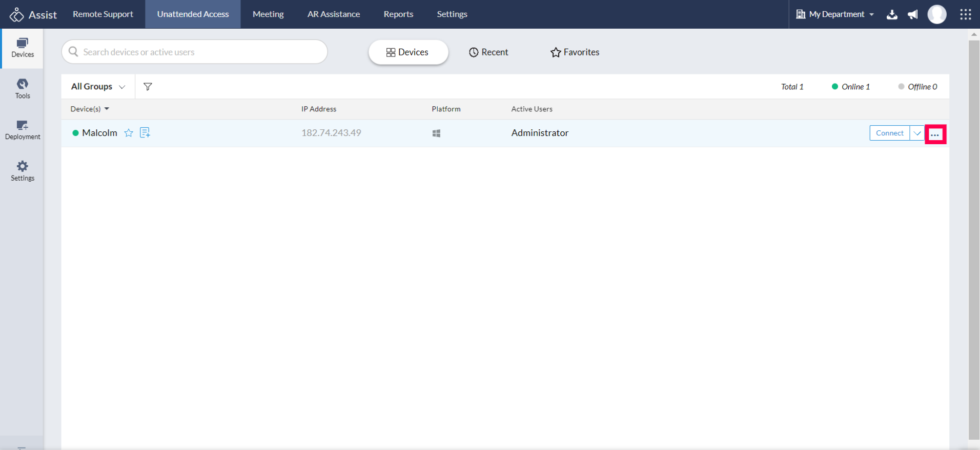Expand Connect options arrow
Screen dimensions: 980x450
pyautogui.click(x=917, y=133)
